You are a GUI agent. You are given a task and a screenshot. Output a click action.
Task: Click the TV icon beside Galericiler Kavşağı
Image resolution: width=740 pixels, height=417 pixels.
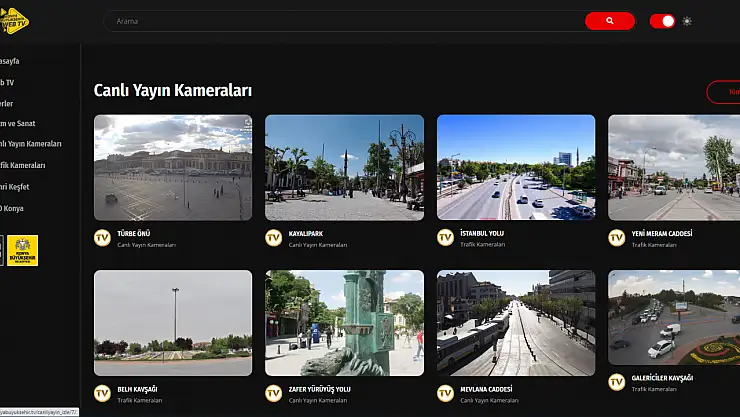click(616, 382)
